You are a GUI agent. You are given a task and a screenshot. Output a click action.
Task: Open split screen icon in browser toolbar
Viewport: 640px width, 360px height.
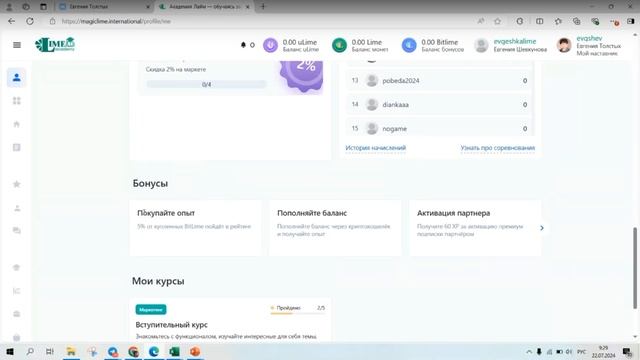click(540, 21)
